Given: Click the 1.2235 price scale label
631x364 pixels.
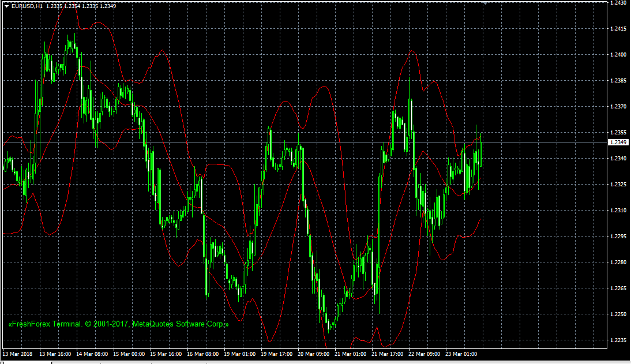Looking at the screenshot, I should [x=618, y=340].
